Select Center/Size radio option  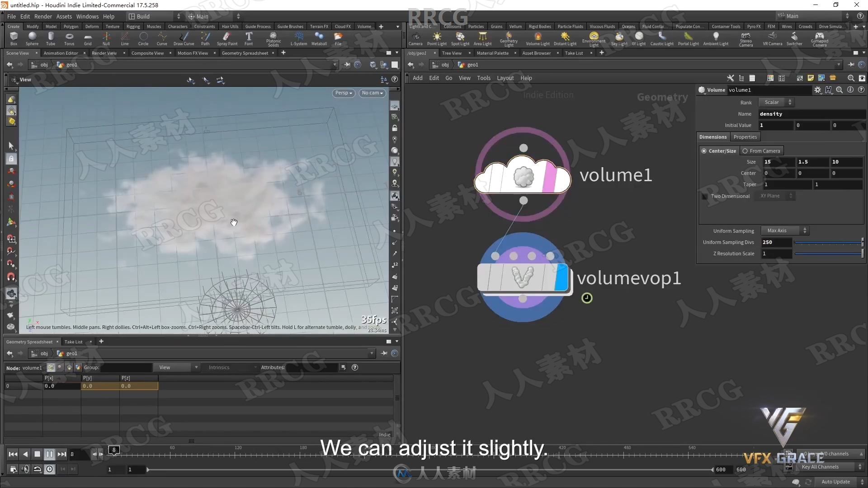(718, 151)
